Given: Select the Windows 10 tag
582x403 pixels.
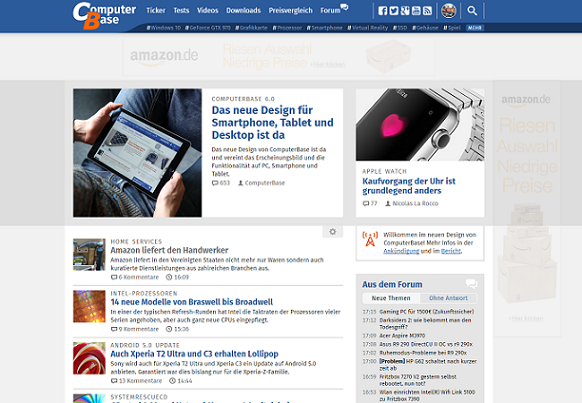Looking at the screenshot, I should pyautogui.click(x=164, y=28).
